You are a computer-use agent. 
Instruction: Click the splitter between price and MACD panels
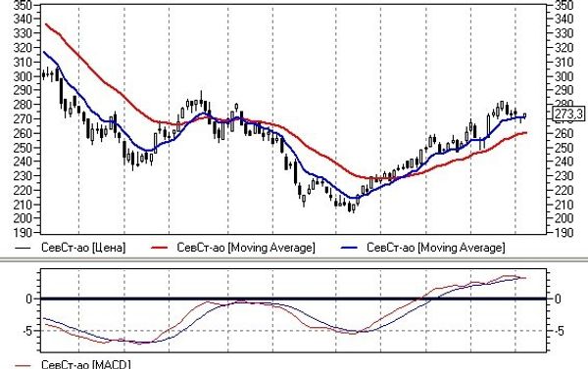pyautogui.click(x=294, y=259)
